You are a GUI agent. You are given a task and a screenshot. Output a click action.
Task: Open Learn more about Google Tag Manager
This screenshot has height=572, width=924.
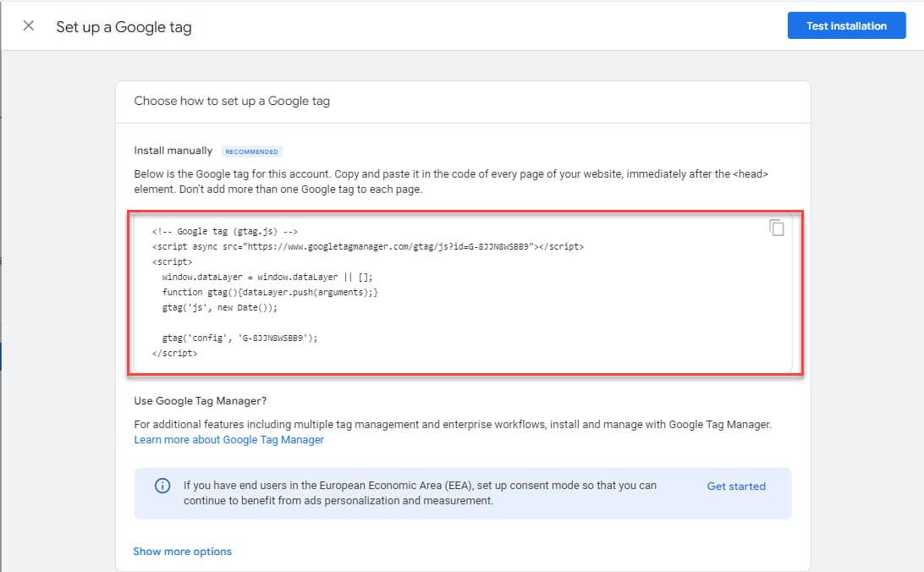point(228,440)
